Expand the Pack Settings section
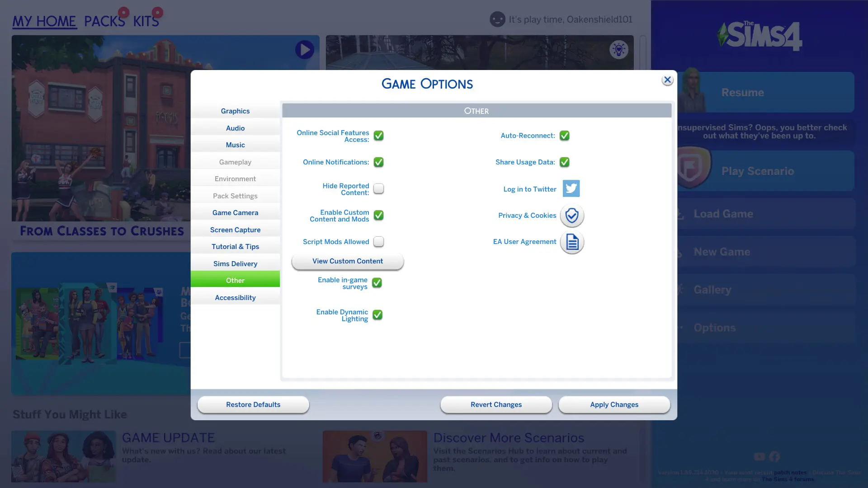 pyautogui.click(x=235, y=196)
